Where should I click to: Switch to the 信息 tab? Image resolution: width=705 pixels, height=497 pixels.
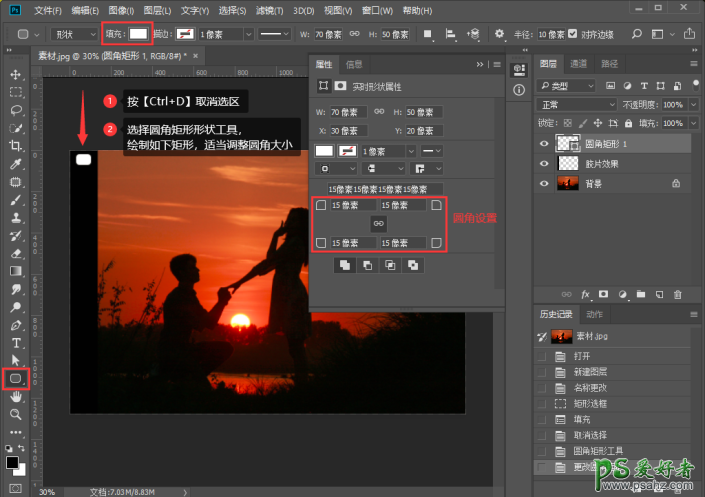click(354, 64)
